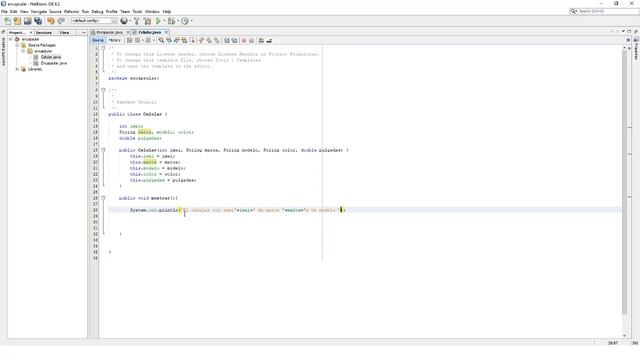The width and height of the screenshot is (640, 360).
Task: Click the Save All toolbar icon
Action: [x=38, y=21]
